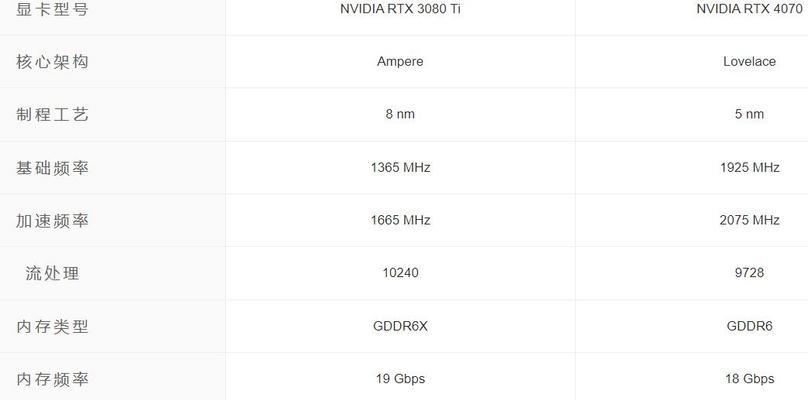Click the 制程工艺 row label
The width and height of the screenshot is (808, 400).
(x=52, y=114)
